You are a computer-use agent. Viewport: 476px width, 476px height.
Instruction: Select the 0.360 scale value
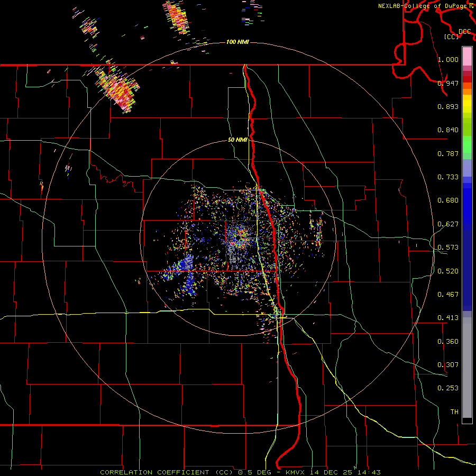click(x=448, y=342)
